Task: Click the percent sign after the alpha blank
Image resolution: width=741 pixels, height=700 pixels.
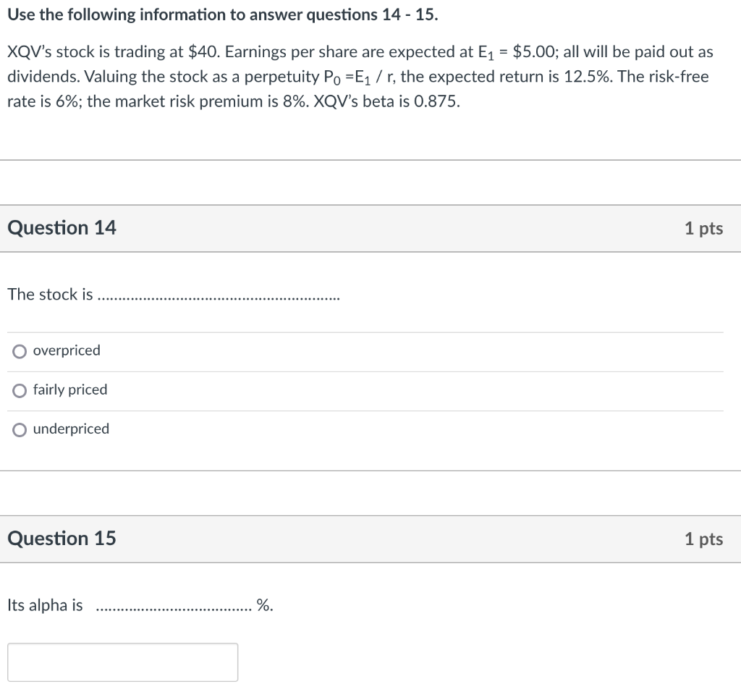Action: coord(266,605)
